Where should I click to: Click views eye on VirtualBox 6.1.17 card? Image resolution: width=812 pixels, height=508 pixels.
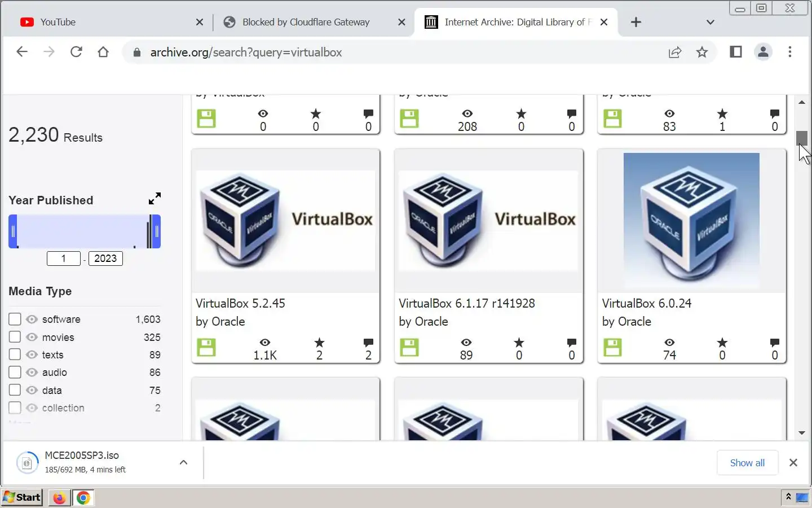pyautogui.click(x=466, y=343)
